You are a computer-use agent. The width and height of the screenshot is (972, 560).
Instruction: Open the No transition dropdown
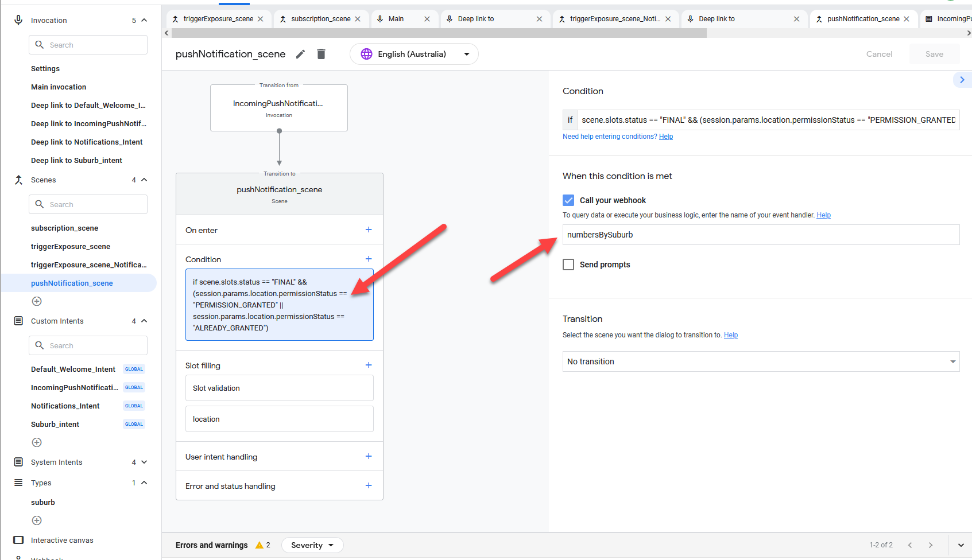coord(760,361)
